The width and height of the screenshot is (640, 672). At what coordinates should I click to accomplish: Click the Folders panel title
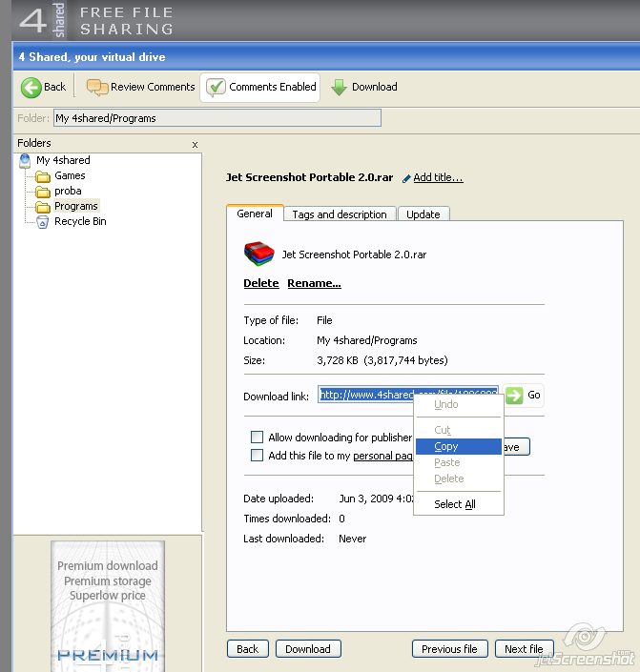pos(34,143)
